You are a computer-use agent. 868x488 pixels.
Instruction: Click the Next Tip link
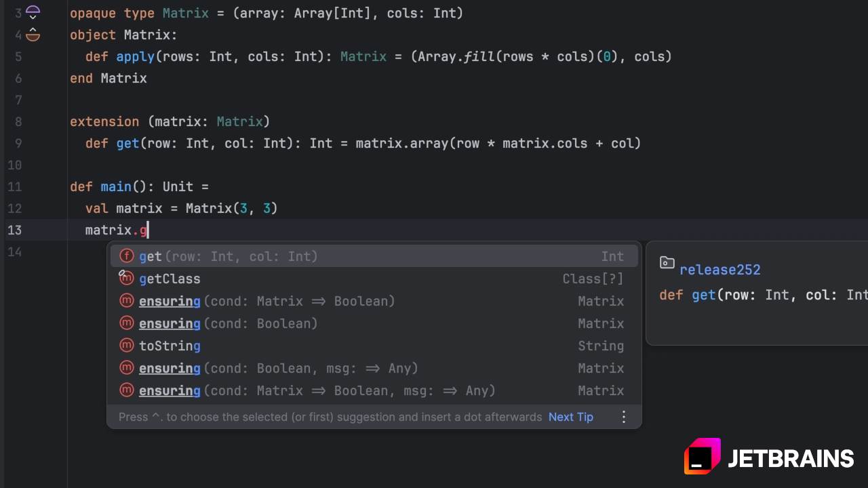click(571, 417)
